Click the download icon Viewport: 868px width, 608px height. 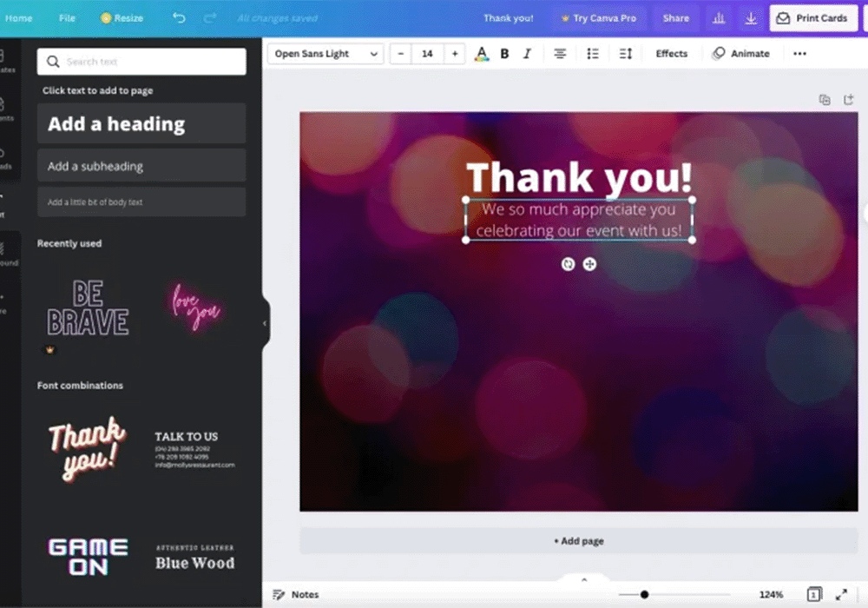point(751,18)
